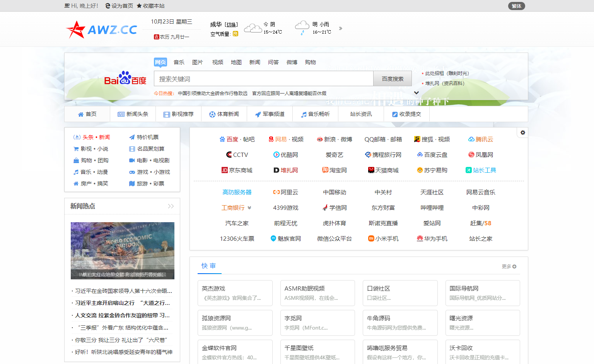594x364 pixels.
Task: Click 携程旅行网 icon link
Action: [368, 155]
